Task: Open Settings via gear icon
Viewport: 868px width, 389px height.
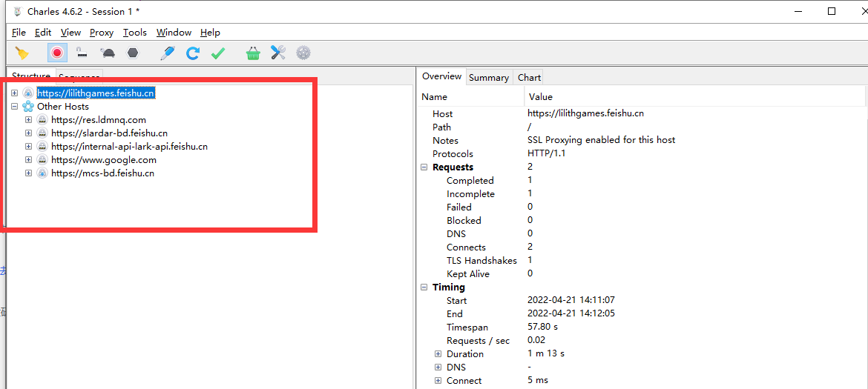Action: click(303, 53)
